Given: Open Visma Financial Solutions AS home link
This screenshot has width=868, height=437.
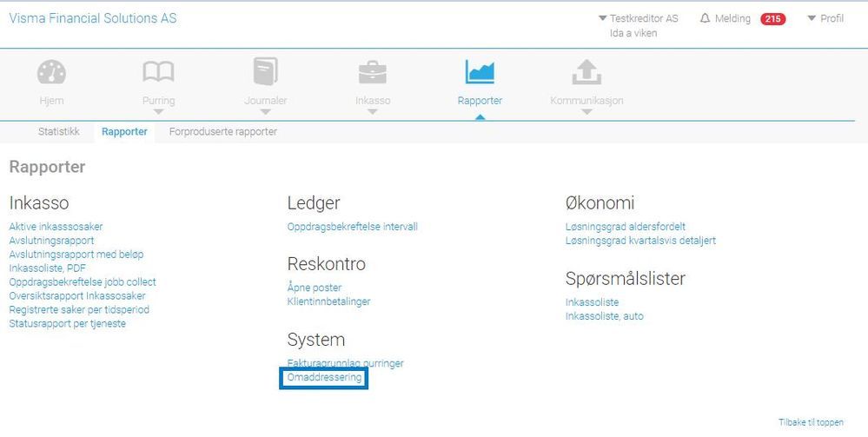Looking at the screenshot, I should [x=93, y=18].
